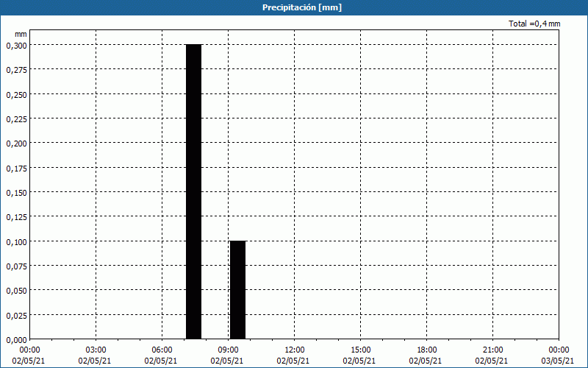The image size is (588, 368).
Task: Click the 0,025 y-axis value
Action: (16, 316)
